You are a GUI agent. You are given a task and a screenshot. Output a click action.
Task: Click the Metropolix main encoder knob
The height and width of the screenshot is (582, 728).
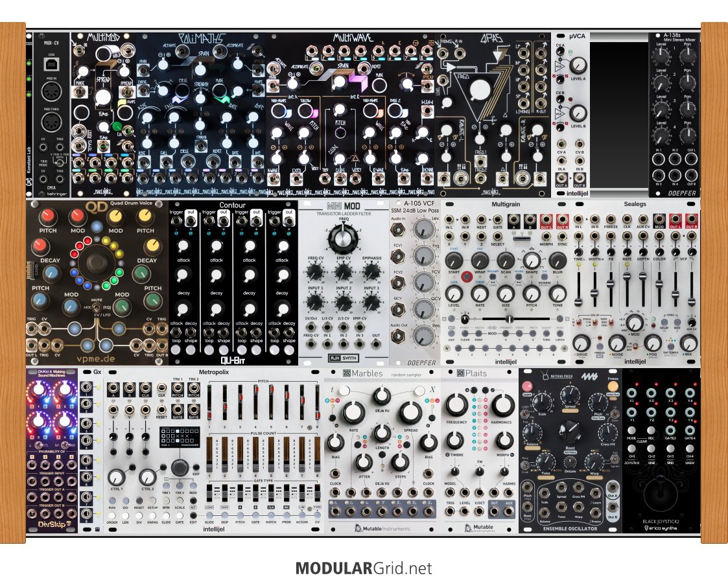[180, 467]
